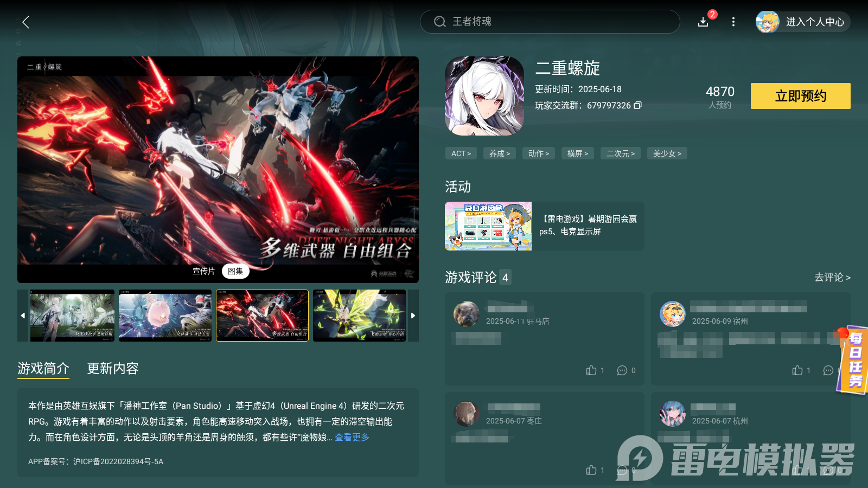Click the search magnifier icon

pos(439,22)
